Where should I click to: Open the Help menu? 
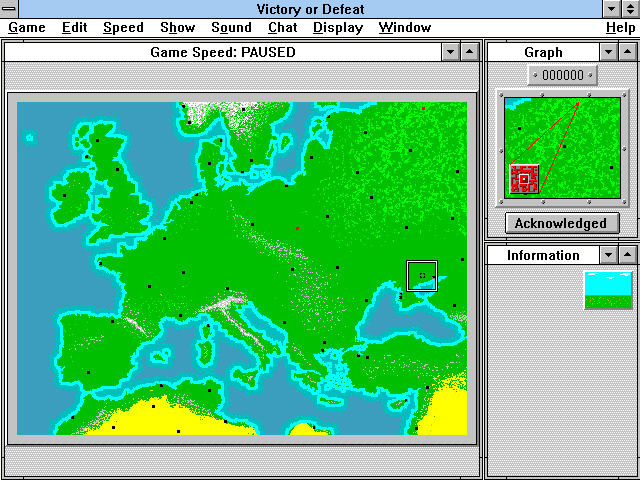(x=620, y=28)
